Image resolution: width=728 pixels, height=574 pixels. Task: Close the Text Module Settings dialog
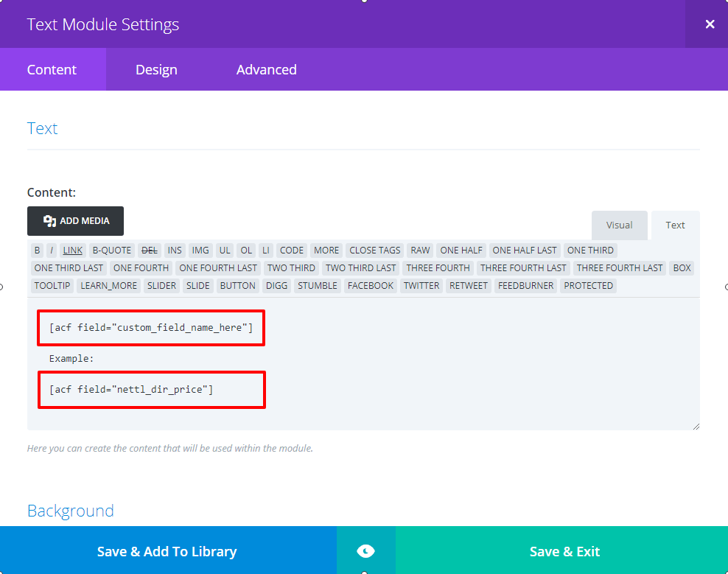pos(709,23)
